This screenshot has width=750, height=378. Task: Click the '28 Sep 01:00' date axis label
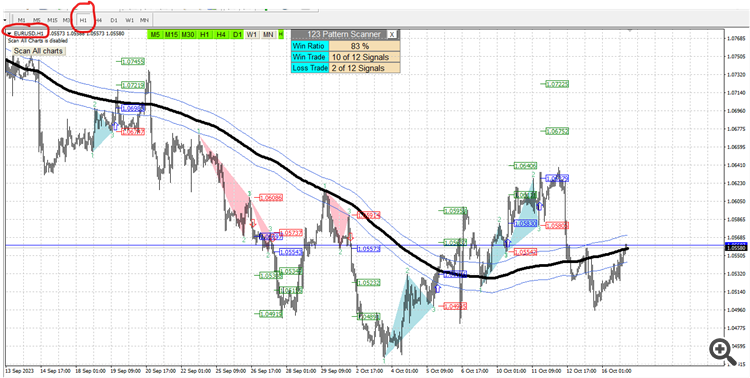tap(303, 371)
